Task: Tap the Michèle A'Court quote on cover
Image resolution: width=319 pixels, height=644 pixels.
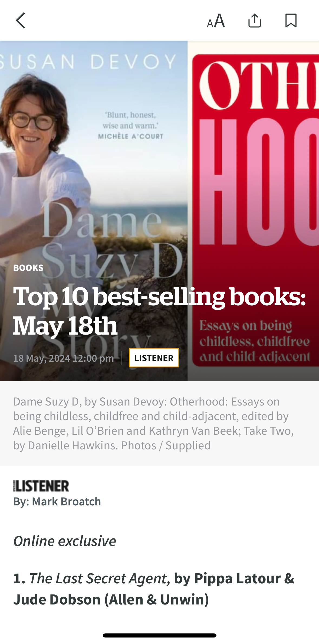Action: pos(131,125)
